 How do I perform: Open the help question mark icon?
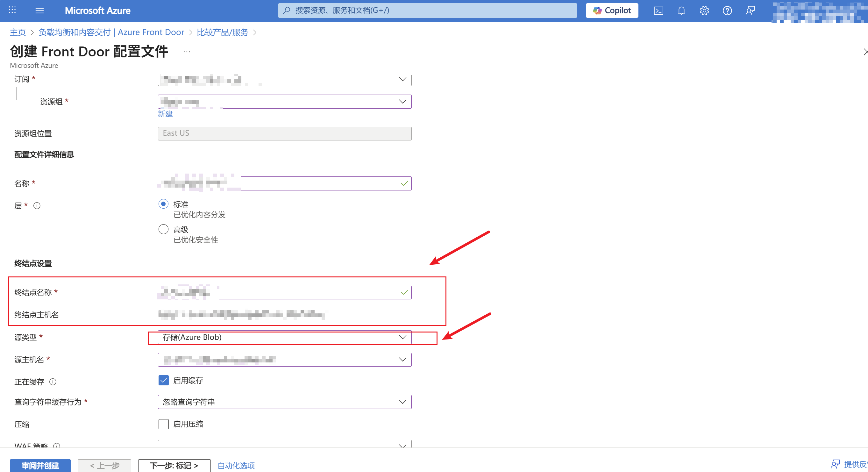(x=727, y=11)
